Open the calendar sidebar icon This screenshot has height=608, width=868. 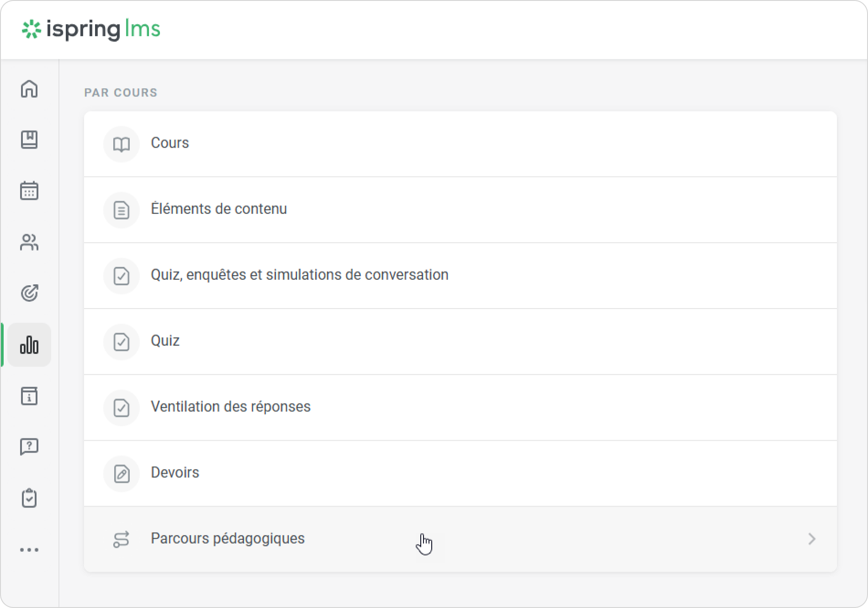tap(29, 191)
